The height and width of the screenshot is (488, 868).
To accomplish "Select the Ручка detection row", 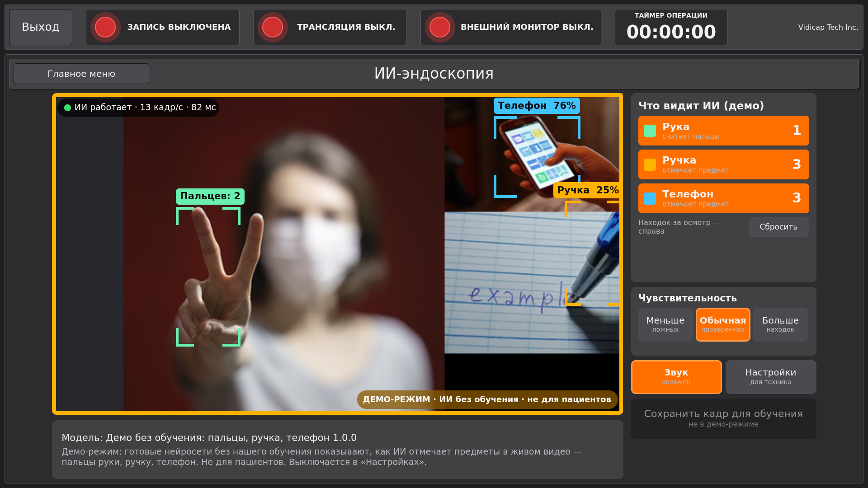I will 723,164.
